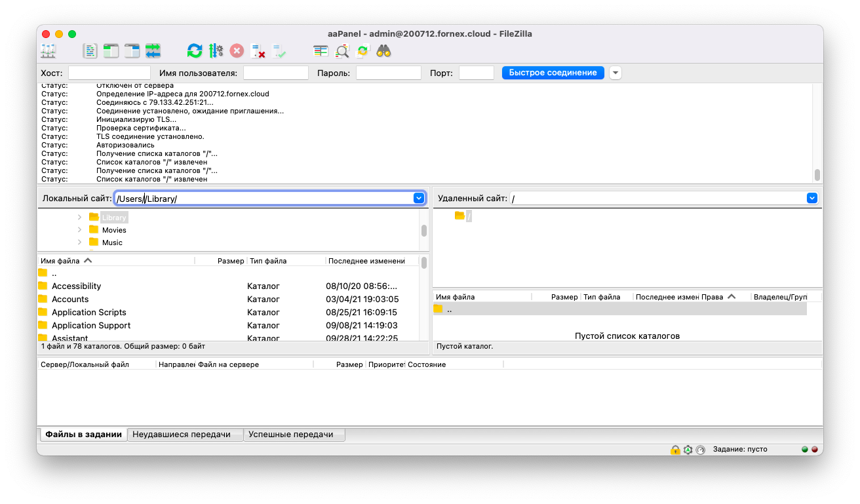Image resolution: width=860 pixels, height=504 pixels.
Task: Open the quick connect history dropdown
Action: point(615,73)
